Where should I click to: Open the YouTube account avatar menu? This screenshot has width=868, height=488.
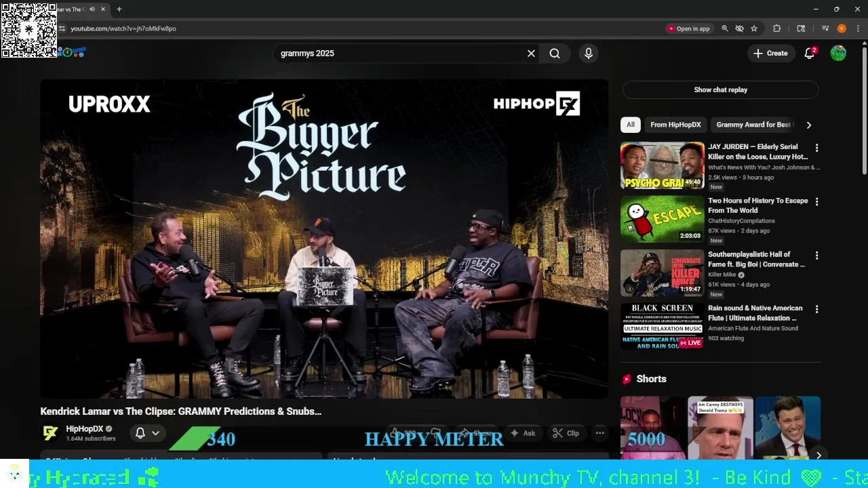[838, 54]
